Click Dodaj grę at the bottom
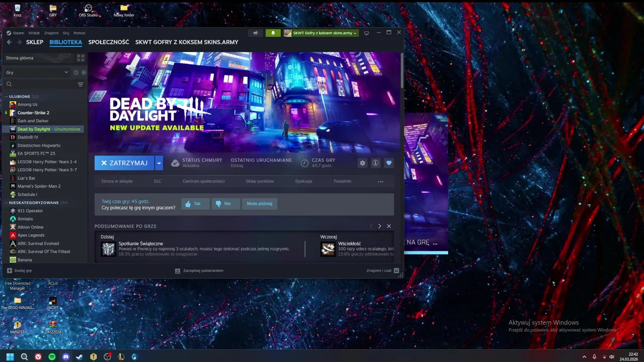 [19, 270]
